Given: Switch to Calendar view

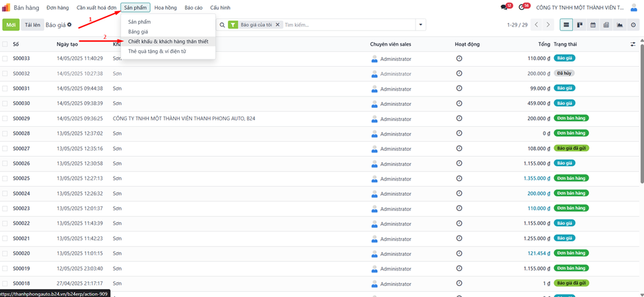Looking at the screenshot, I should 593,25.
